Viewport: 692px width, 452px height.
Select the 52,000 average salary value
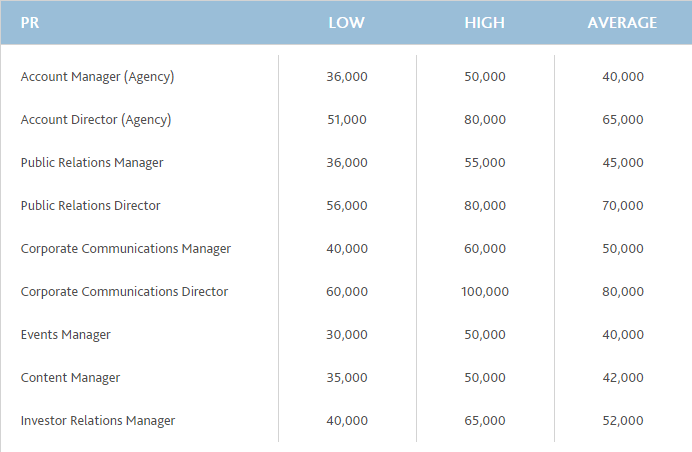click(623, 421)
